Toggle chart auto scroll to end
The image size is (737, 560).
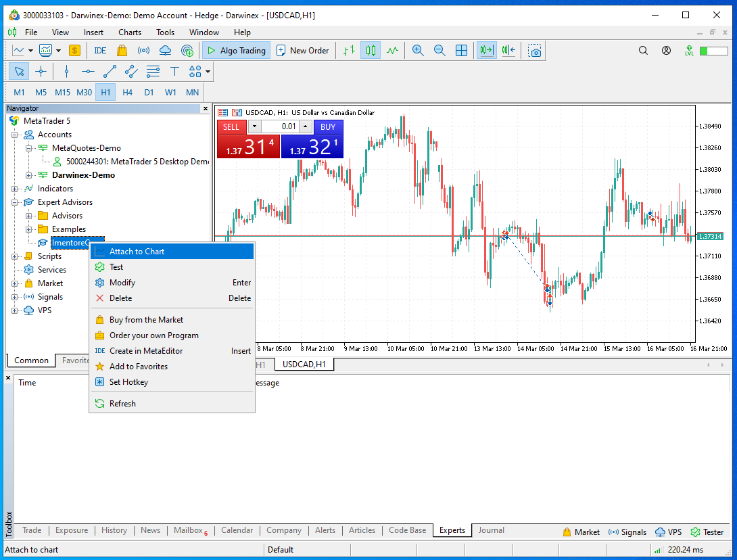pos(487,50)
